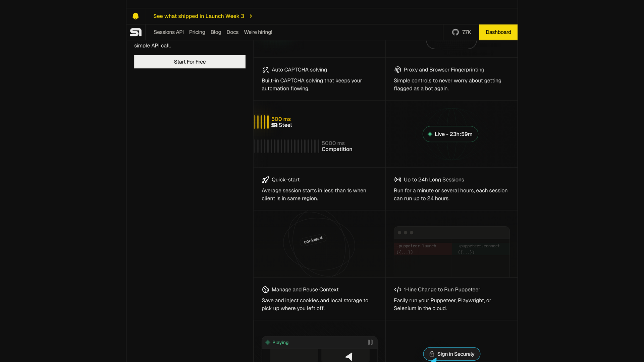Click the cookie icon beside Manage and Reuse Context
The height and width of the screenshot is (362, 644).
pos(265,290)
